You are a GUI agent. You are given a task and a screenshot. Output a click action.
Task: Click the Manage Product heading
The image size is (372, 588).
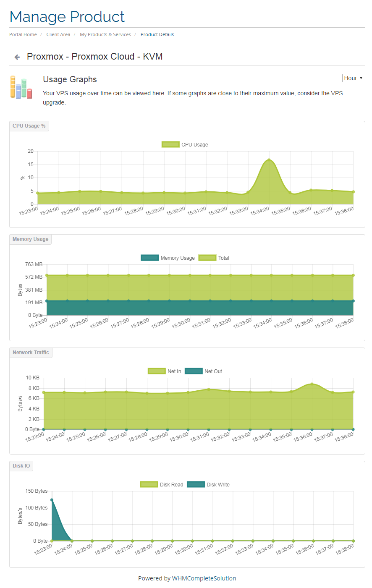tap(67, 17)
